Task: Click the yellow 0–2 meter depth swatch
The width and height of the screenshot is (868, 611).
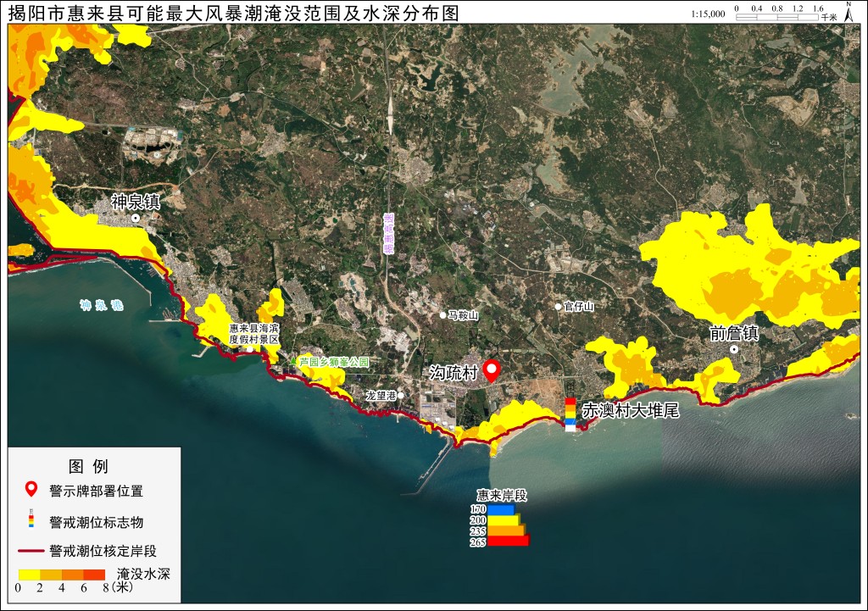Action: point(29,575)
